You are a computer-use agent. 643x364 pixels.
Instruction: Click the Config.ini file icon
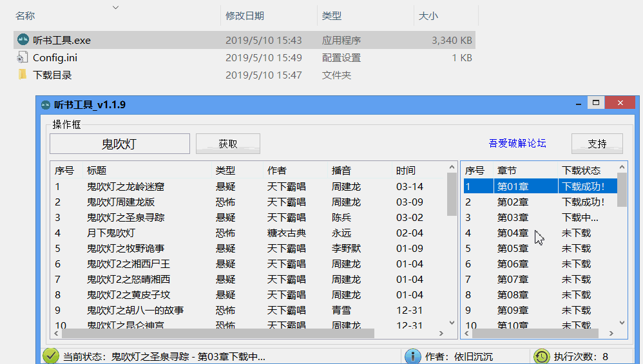pos(23,57)
